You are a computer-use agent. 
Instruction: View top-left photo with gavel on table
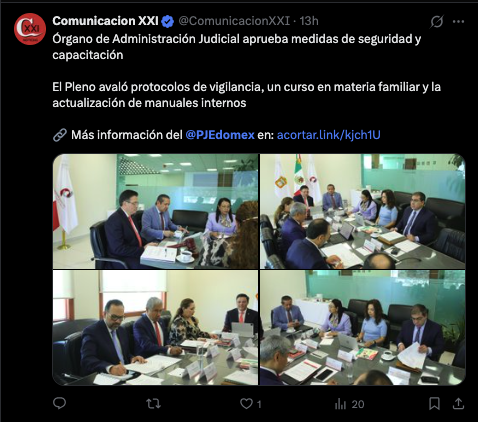[x=155, y=211]
